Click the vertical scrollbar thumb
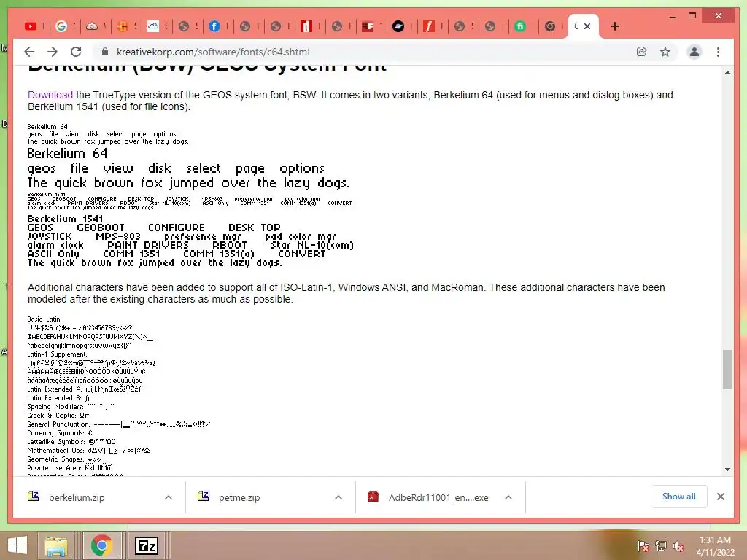This screenshot has height=560, width=747. pyautogui.click(x=727, y=369)
